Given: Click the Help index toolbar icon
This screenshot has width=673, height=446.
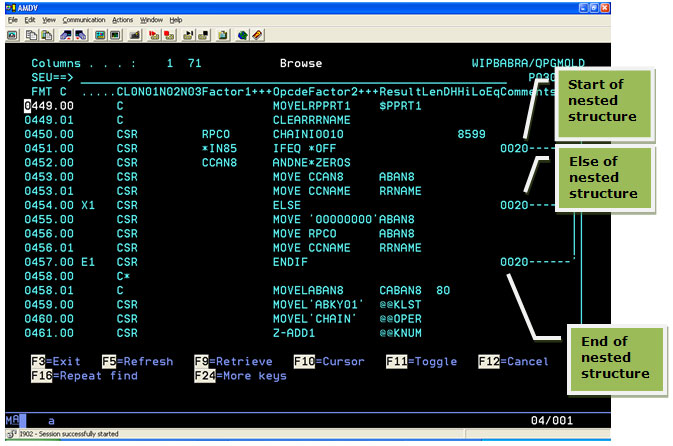Looking at the screenshot, I should 257,35.
